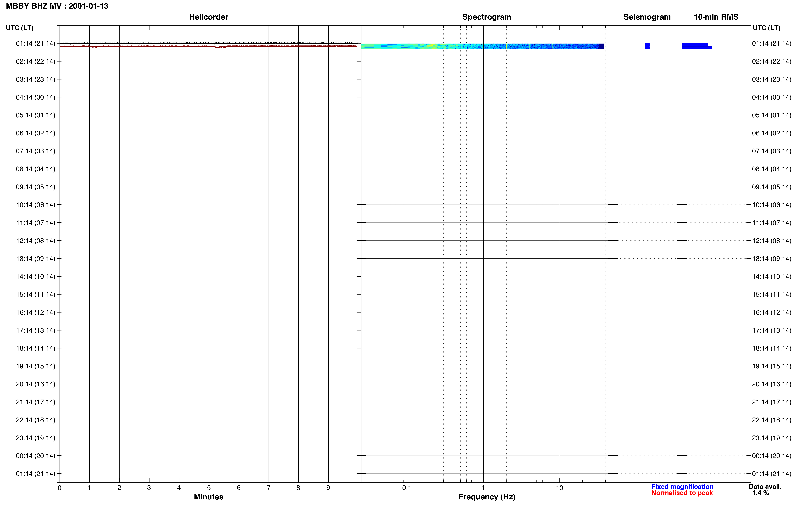Click the '1.4 %' data availability value

click(x=761, y=493)
